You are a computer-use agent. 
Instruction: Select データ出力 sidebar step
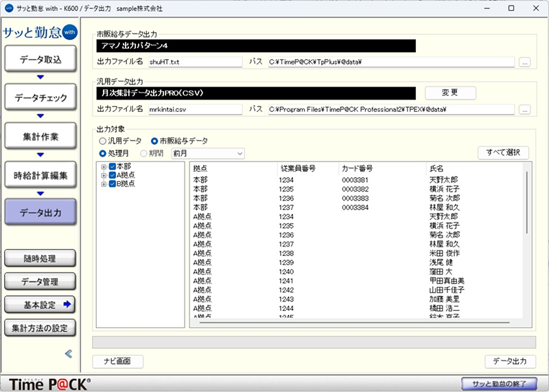pyautogui.click(x=40, y=212)
